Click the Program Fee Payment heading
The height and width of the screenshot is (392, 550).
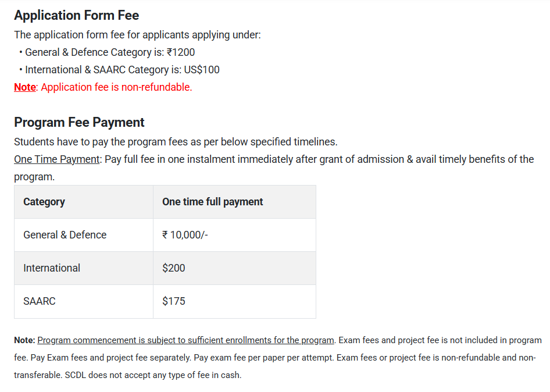pos(79,122)
